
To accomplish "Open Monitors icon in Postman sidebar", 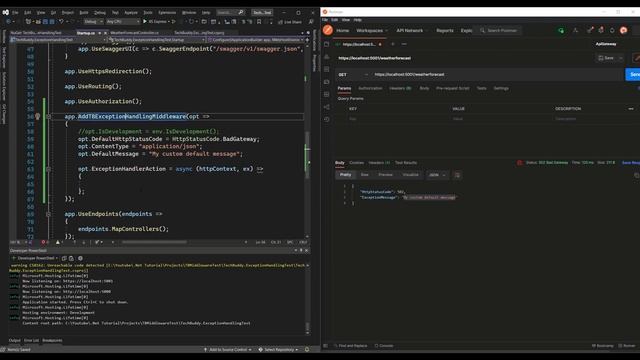I will (x=327, y=94).
